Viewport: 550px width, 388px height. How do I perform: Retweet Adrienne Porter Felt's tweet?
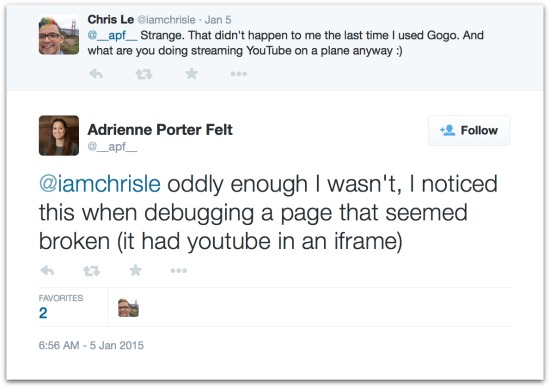coord(92,271)
